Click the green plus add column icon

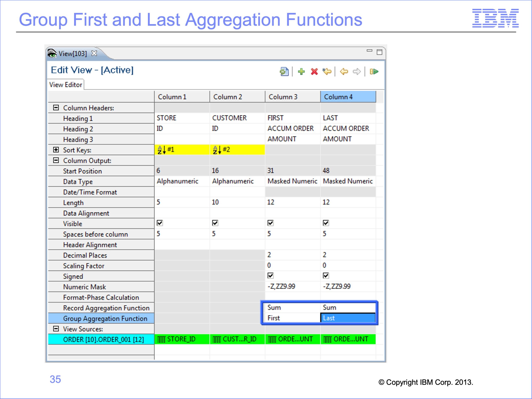tap(301, 71)
